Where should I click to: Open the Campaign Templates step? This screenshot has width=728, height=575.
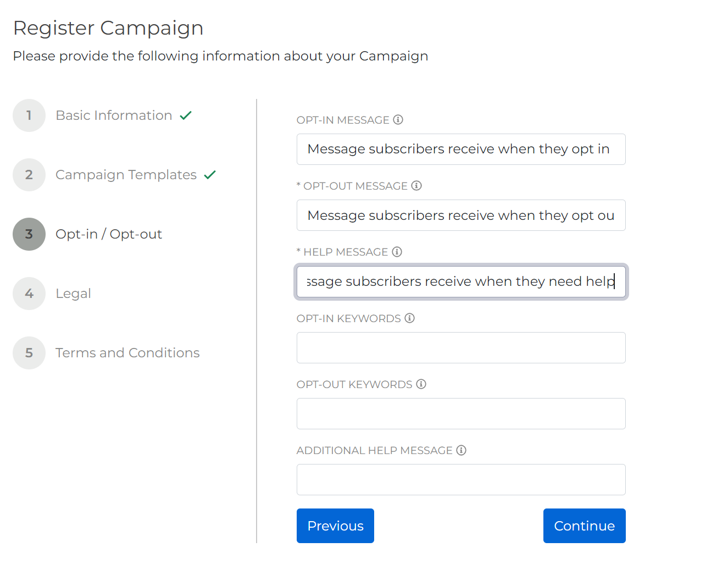coord(125,175)
